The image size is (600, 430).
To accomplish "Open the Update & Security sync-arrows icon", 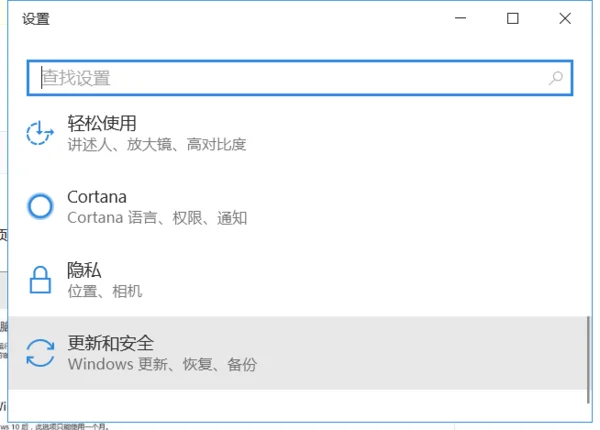I will click(40, 353).
